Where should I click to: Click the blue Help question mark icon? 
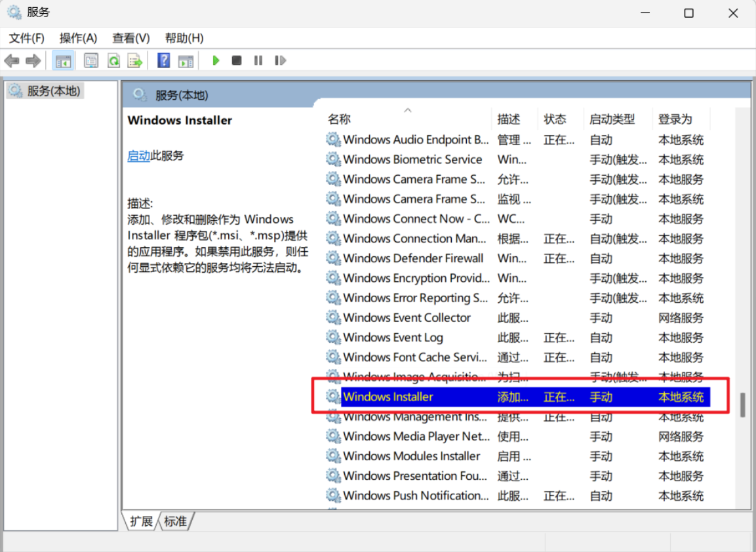click(x=164, y=61)
